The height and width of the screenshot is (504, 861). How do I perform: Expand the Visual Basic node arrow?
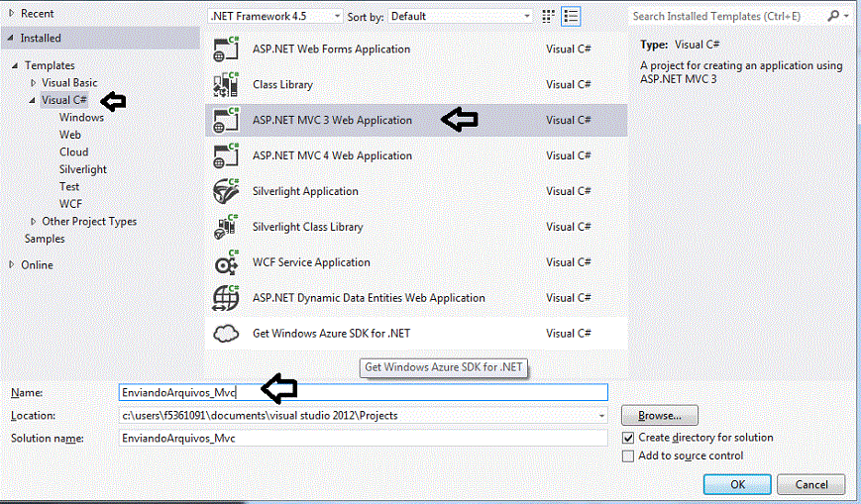click(33, 83)
